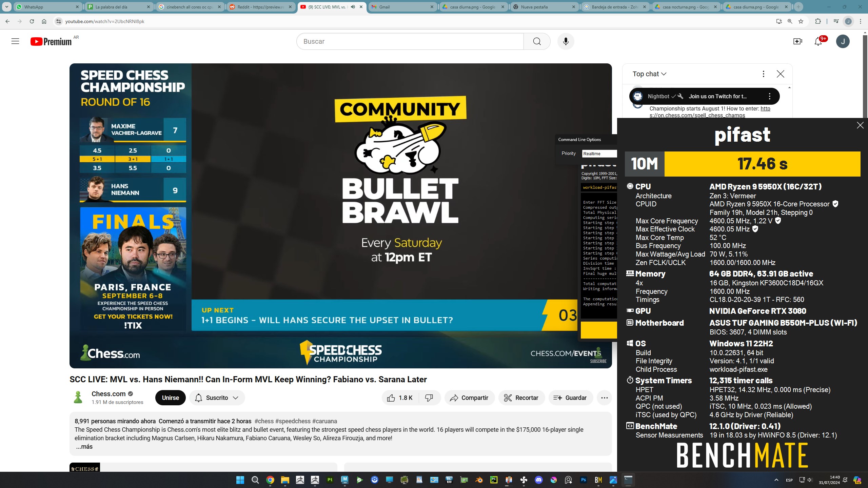Open Photoshop from the taskbar
Screen dimensions: 868x488
click(x=584, y=480)
